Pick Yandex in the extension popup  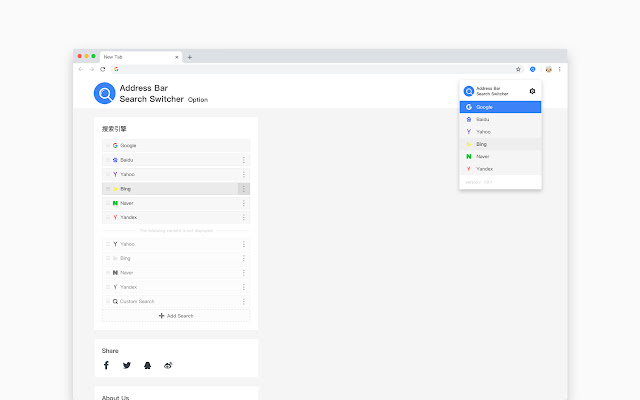click(x=500, y=168)
